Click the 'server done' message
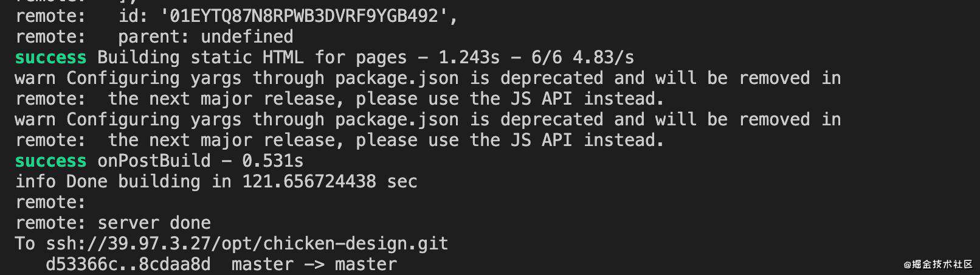980x275 pixels. [154, 223]
